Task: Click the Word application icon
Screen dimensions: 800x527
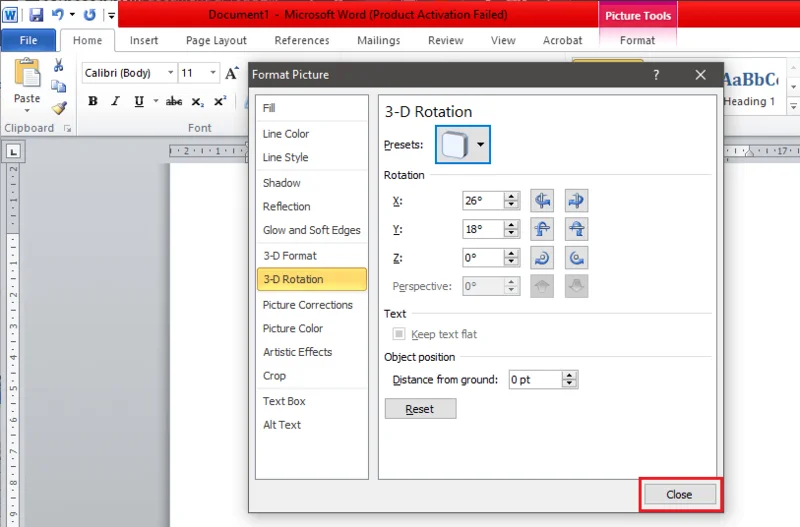Action: coord(10,15)
